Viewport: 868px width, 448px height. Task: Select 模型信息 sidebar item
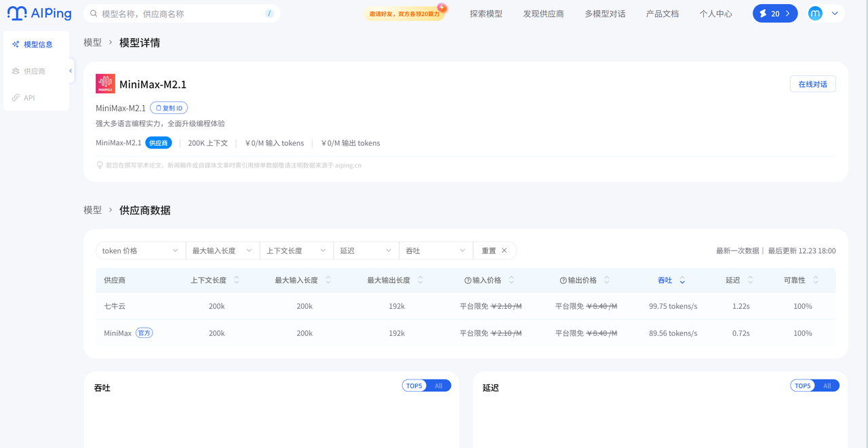[37, 44]
